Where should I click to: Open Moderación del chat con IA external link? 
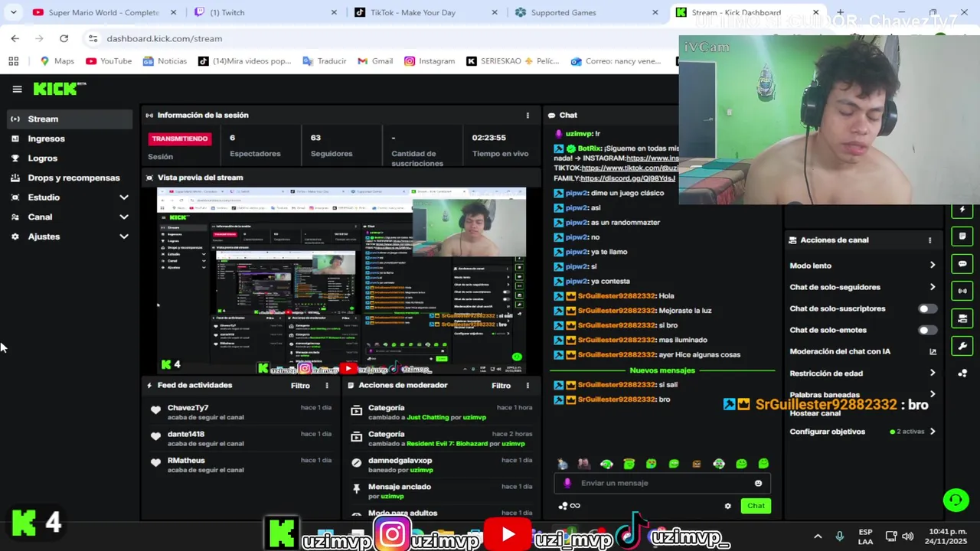tap(933, 352)
